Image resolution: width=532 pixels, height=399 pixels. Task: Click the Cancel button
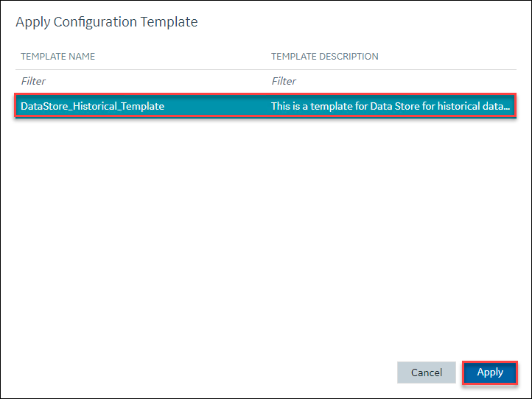[427, 372]
